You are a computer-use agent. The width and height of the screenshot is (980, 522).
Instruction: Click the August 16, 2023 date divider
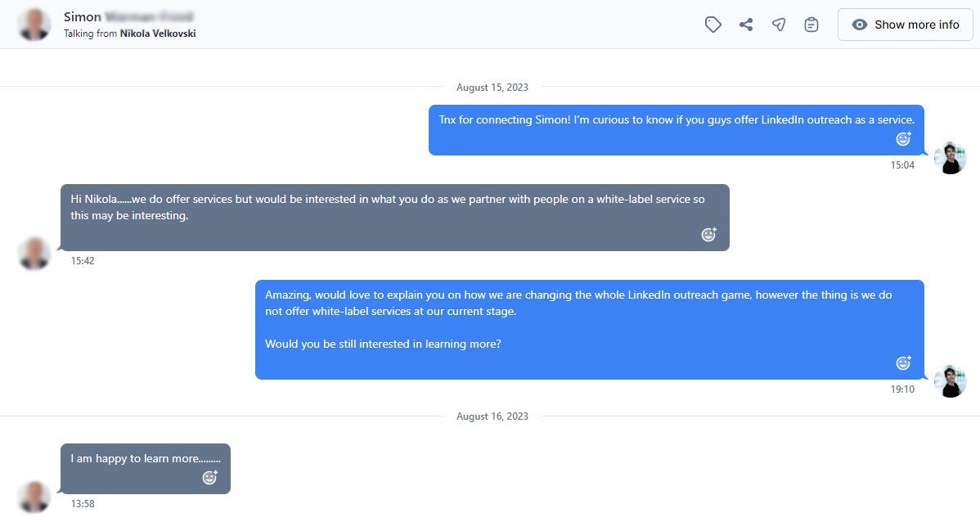coord(492,416)
